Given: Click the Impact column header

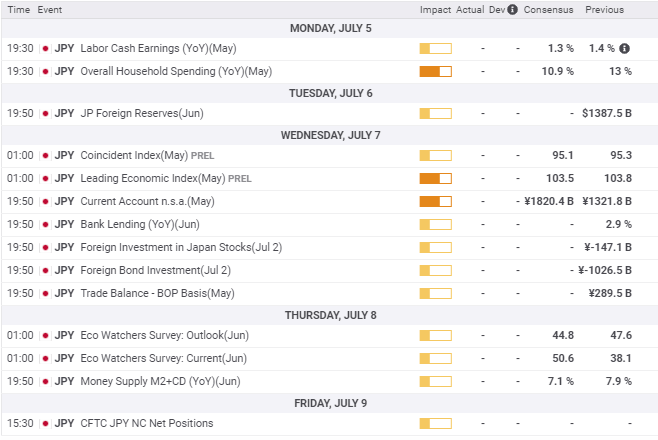Looking at the screenshot, I should pyautogui.click(x=435, y=10).
